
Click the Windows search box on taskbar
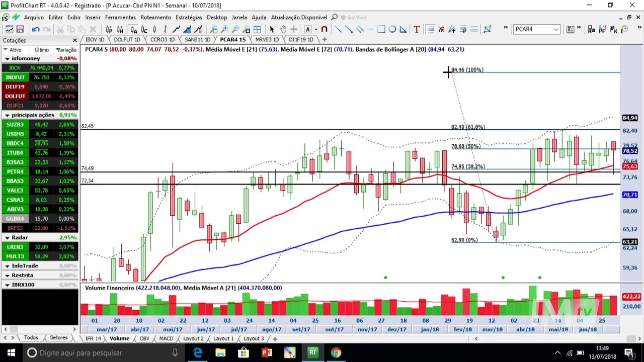pos(103,353)
